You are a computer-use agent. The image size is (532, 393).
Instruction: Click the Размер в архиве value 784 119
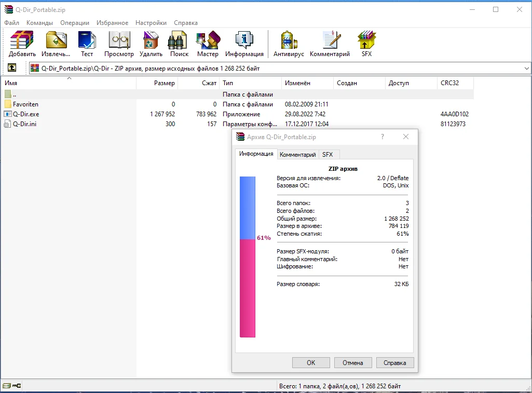(399, 226)
